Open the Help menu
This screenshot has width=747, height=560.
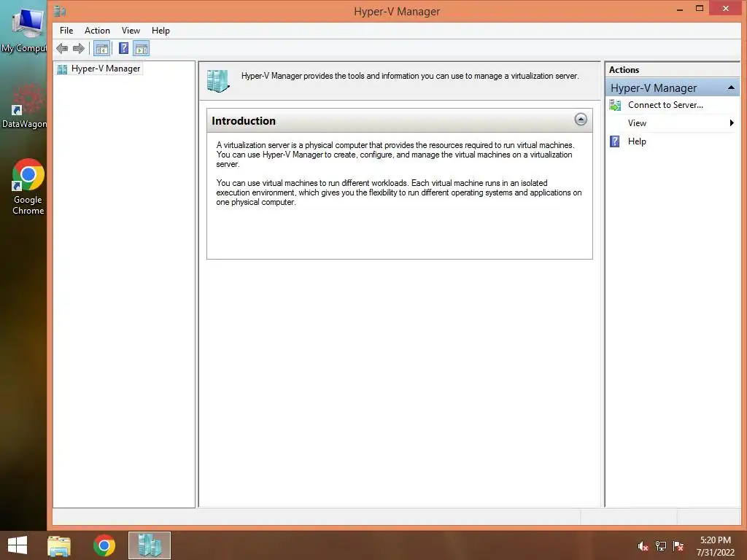point(160,31)
